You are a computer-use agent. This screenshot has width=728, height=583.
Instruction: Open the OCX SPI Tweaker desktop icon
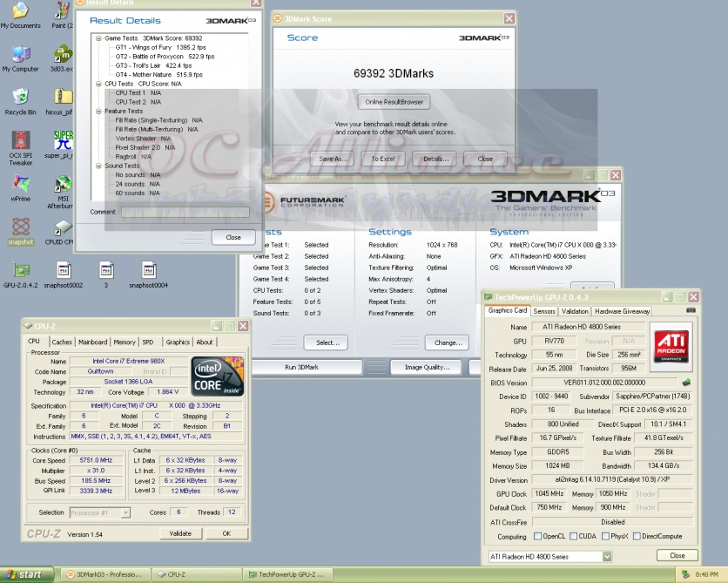[20, 142]
